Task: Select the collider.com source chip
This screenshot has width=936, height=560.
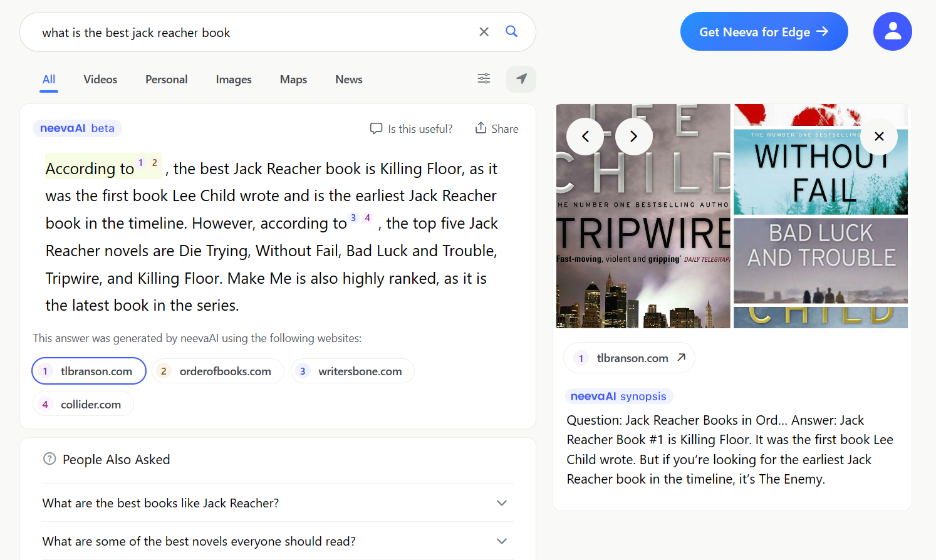Action: pos(83,404)
